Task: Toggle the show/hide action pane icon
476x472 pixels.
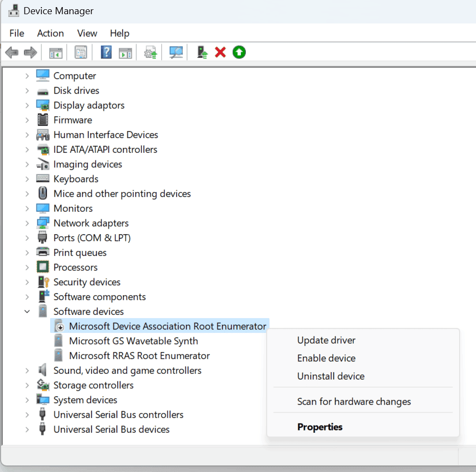Action: [x=125, y=52]
